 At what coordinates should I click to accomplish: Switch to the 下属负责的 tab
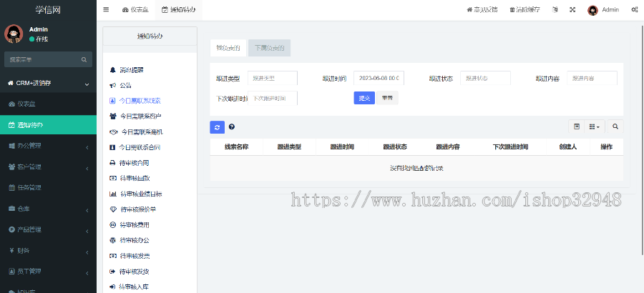tap(270, 48)
